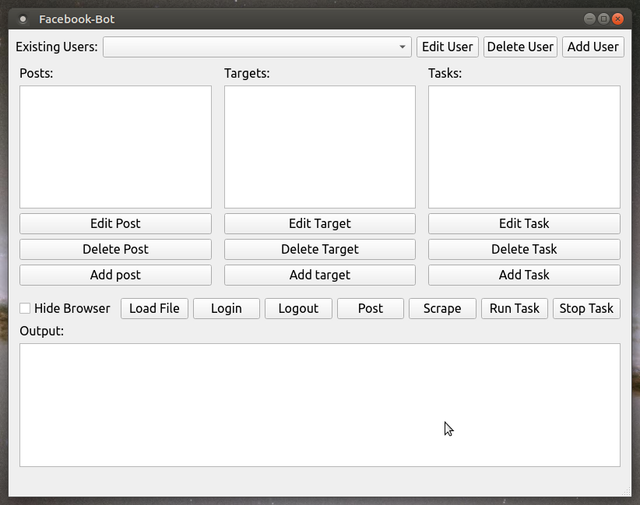Image resolution: width=640 pixels, height=505 pixels.
Task: Click the window menu icon beside the title
Action: (x=23, y=19)
